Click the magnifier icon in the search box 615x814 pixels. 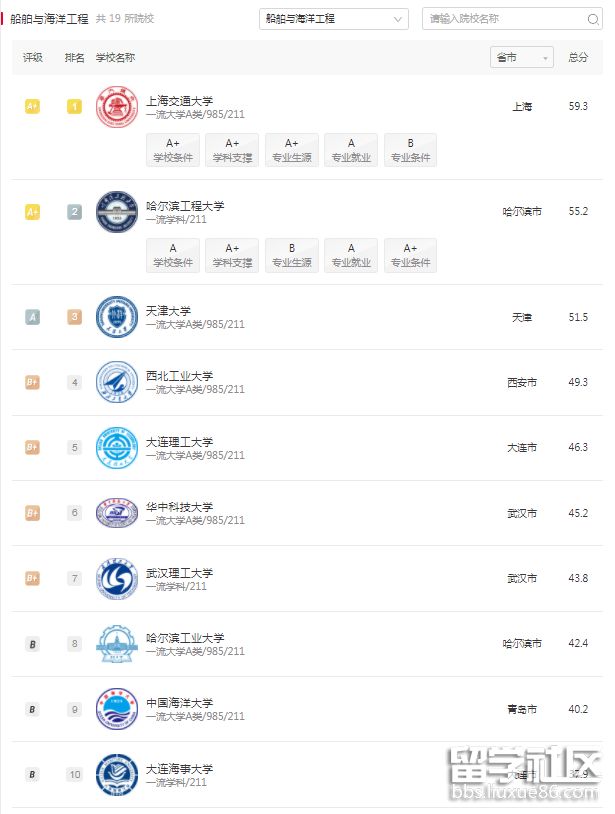click(x=594, y=19)
